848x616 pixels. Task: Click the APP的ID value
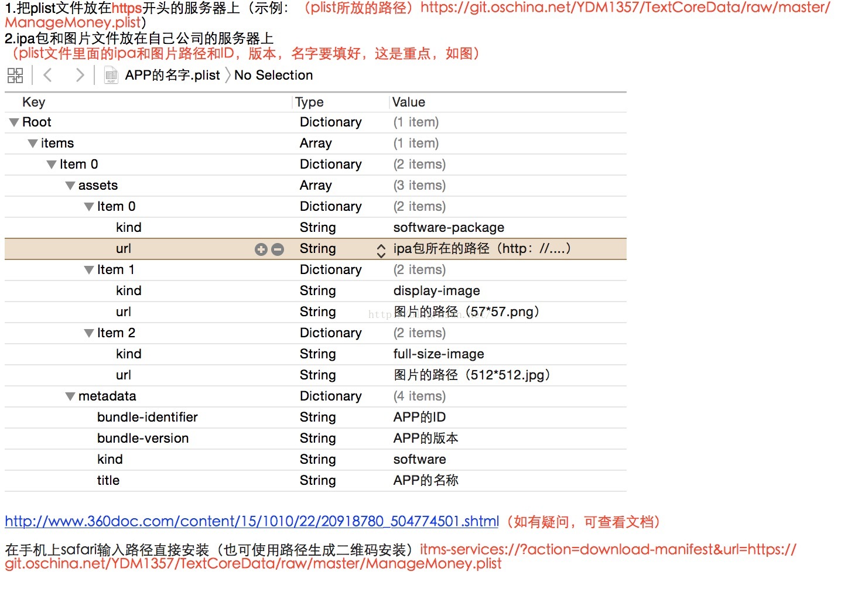419,417
